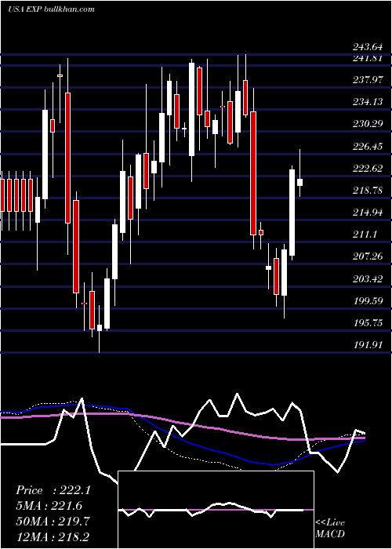Click the 234.13 price axis label

(x=368, y=102)
